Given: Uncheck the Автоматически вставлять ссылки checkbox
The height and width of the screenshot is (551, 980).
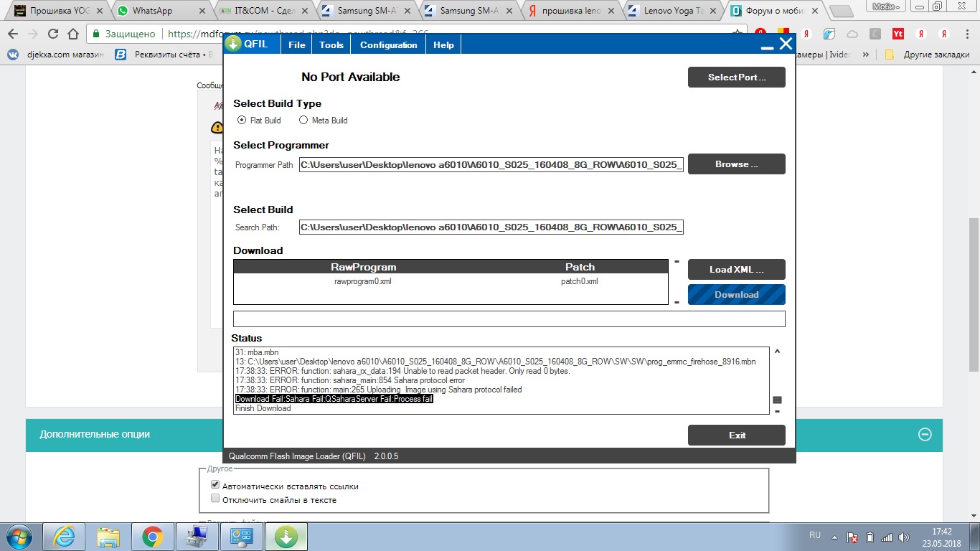Looking at the screenshot, I should tap(215, 486).
